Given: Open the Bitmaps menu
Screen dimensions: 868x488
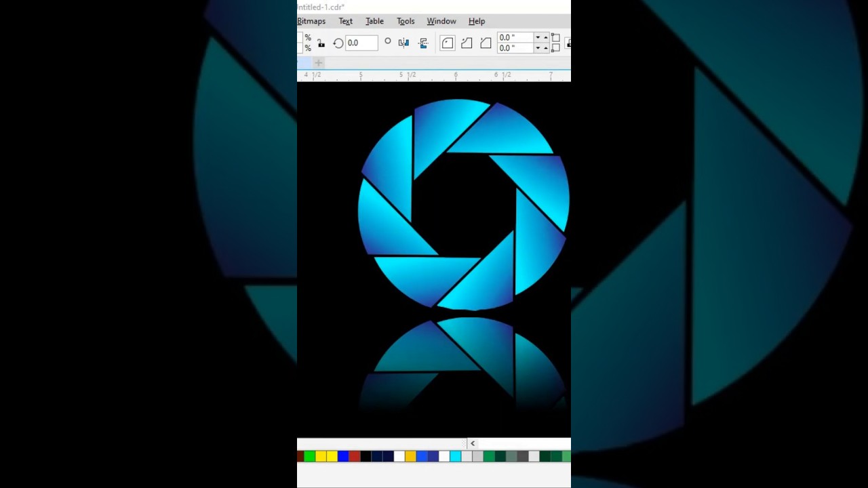Looking at the screenshot, I should coord(311,21).
